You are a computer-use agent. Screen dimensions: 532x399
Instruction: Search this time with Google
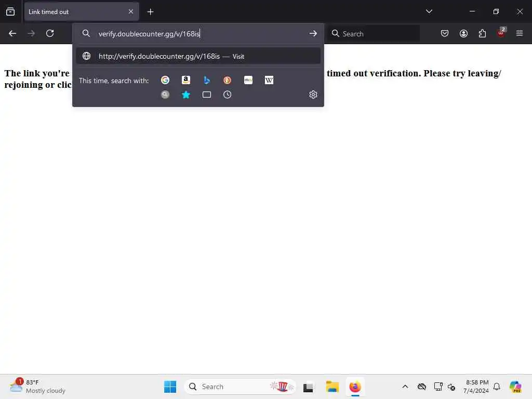(x=165, y=80)
